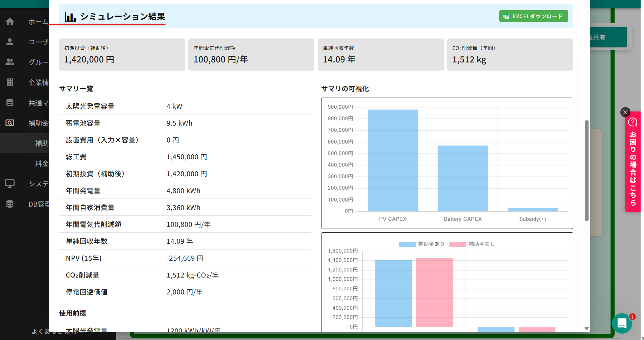Click the modal's vertical scrollbar thumb
This screenshot has height=340, width=644.
[x=587, y=171]
